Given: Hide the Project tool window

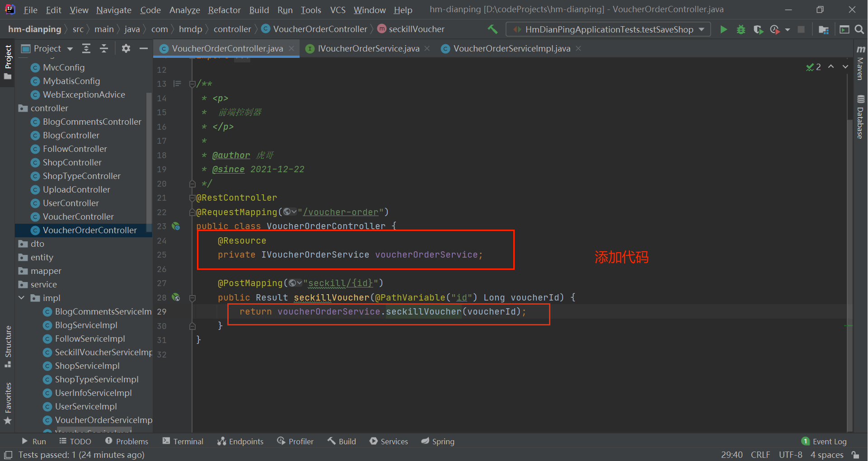Looking at the screenshot, I should tap(144, 48).
